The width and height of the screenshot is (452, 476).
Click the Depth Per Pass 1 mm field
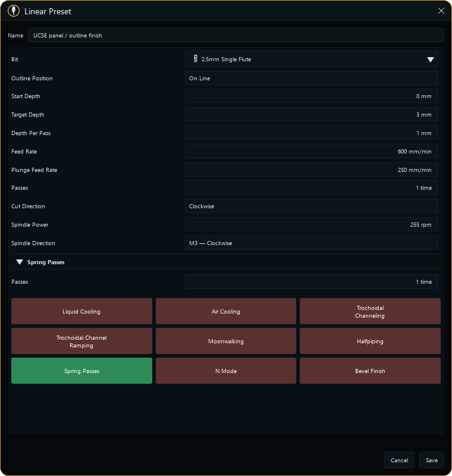click(x=311, y=133)
